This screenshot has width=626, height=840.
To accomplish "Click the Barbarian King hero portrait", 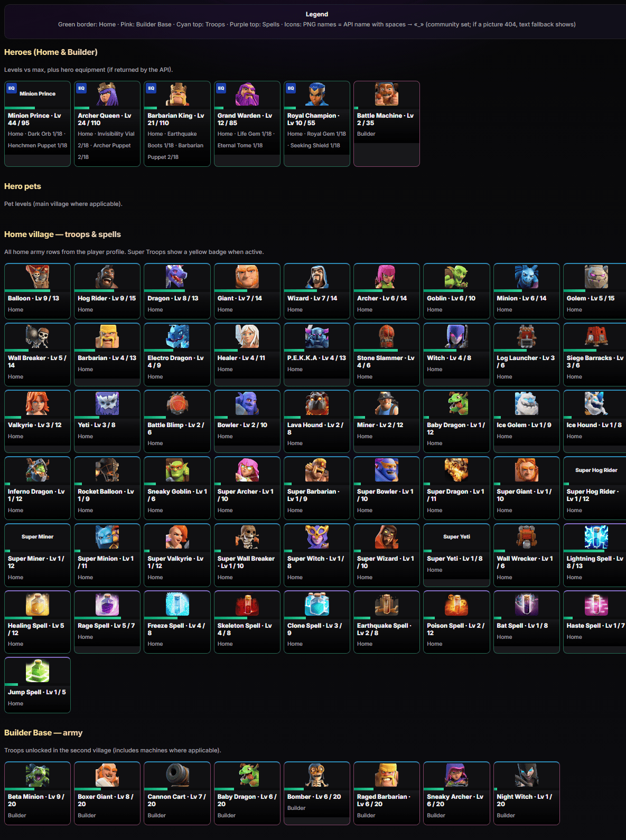I will (x=177, y=94).
